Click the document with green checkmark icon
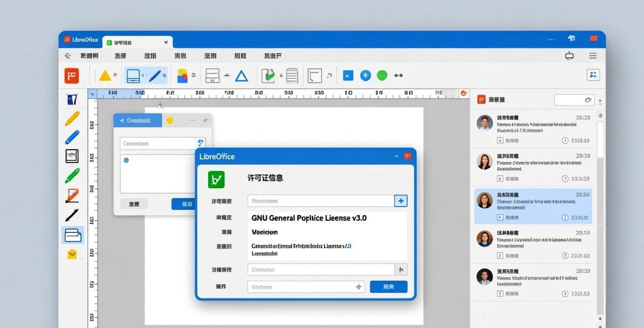 [268, 76]
